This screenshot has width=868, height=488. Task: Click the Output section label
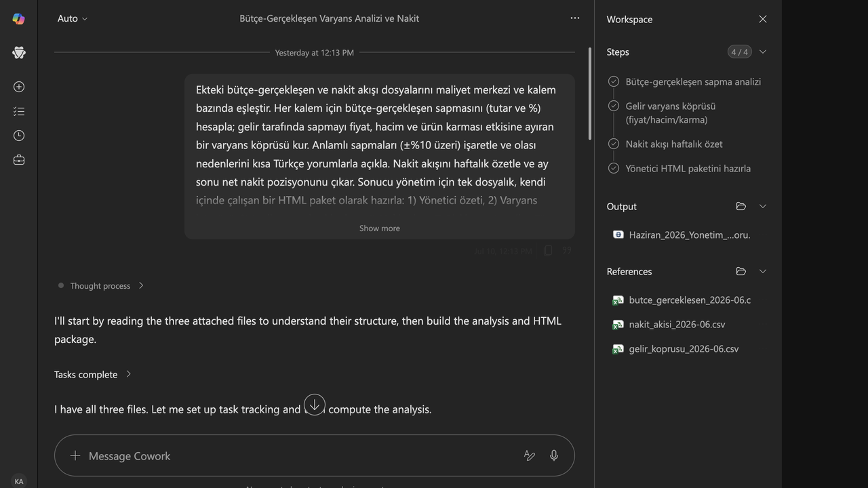tap(621, 206)
